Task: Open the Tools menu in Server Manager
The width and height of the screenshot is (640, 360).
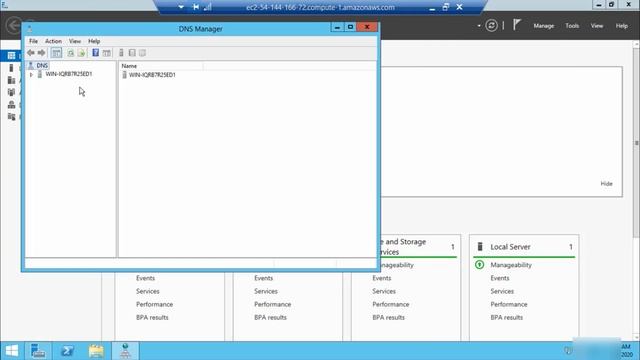Action: point(572,26)
